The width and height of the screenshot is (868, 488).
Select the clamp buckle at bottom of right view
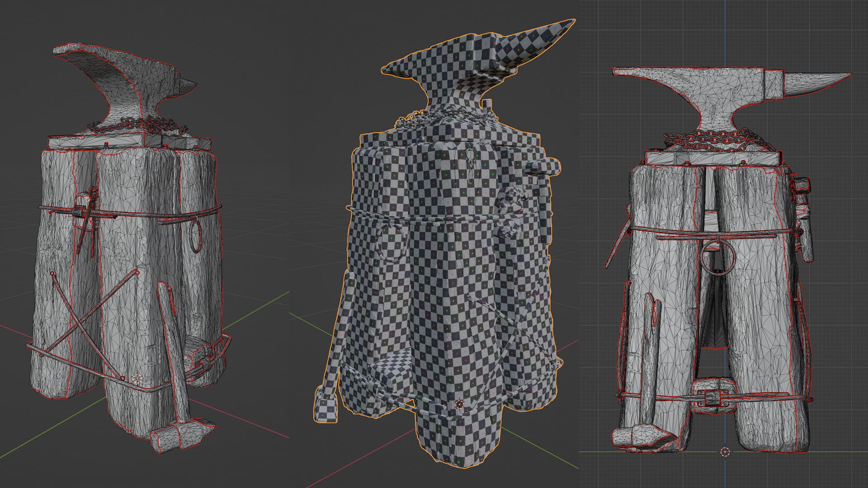pyautogui.click(x=712, y=398)
